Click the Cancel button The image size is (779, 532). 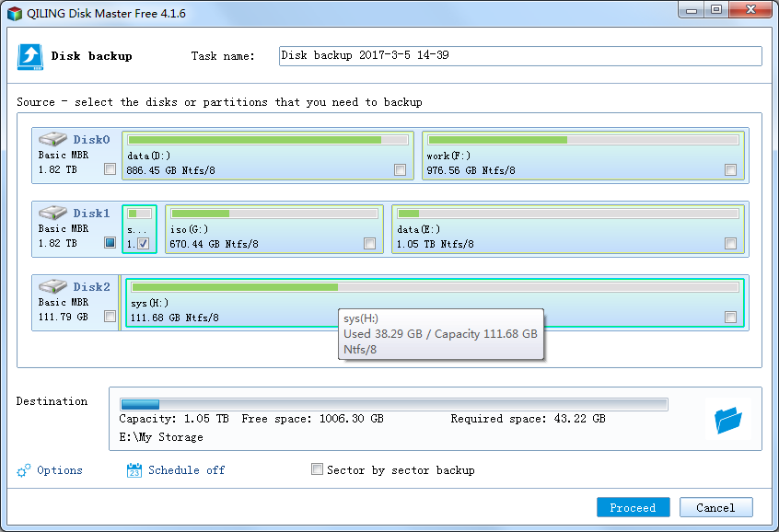(x=715, y=507)
